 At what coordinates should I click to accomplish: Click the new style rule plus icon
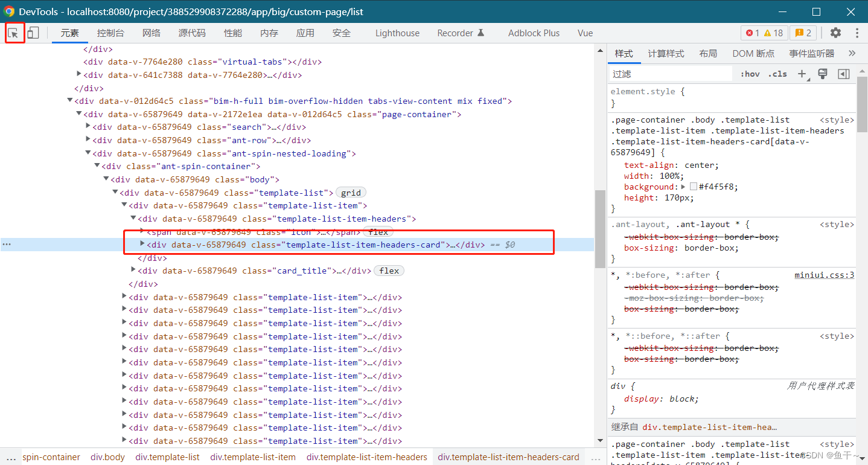pos(802,73)
